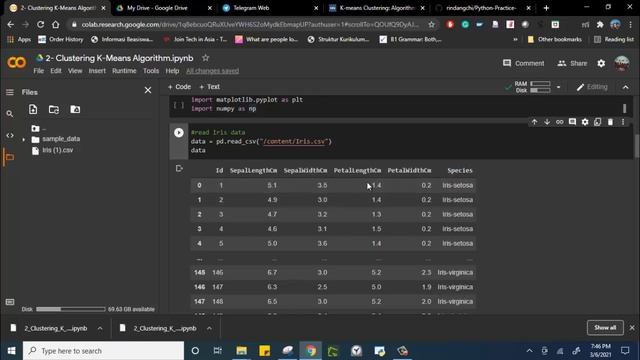
Task: Open the Help menu
Action: click(172, 71)
